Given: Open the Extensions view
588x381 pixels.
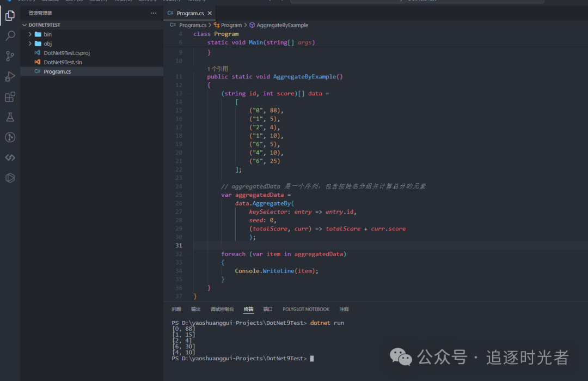Looking at the screenshot, I should coord(10,97).
